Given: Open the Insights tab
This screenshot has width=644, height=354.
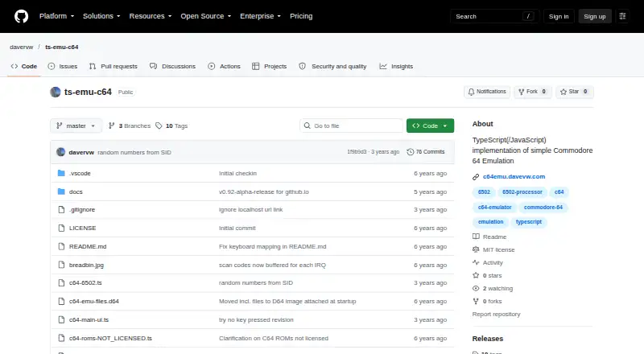Looking at the screenshot, I should 396,66.
